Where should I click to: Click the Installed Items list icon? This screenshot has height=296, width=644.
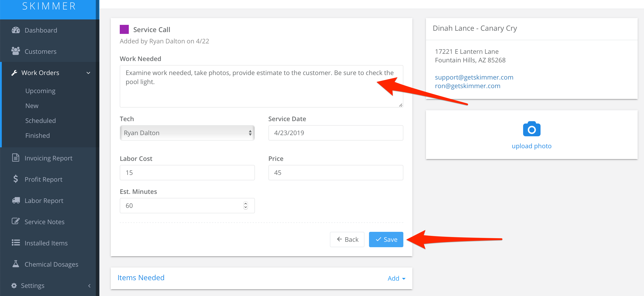pos(16,243)
